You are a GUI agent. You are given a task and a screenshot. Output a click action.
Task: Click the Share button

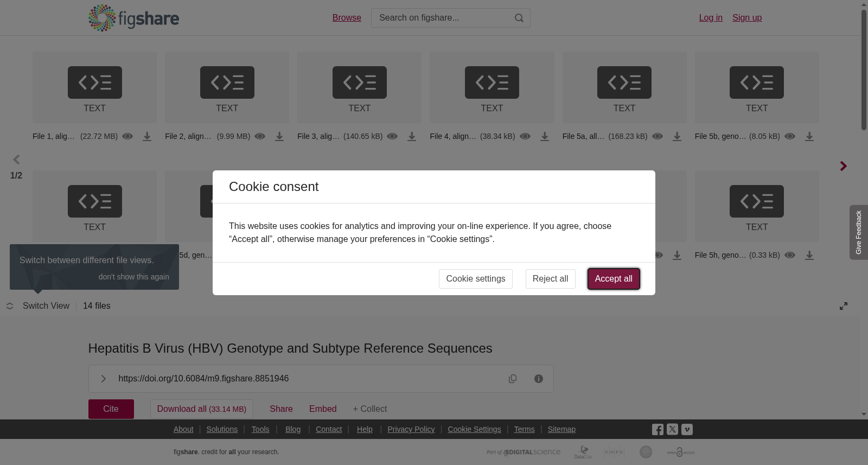281,409
